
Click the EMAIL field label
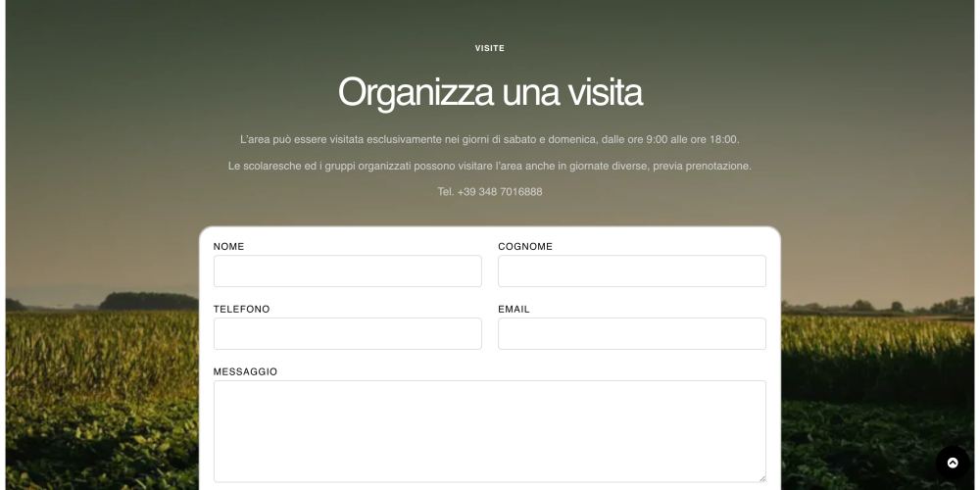pos(514,310)
